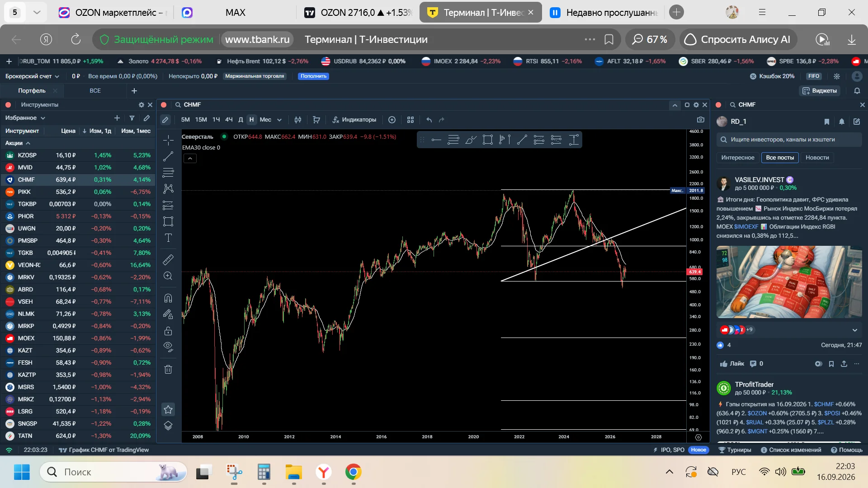
Task: Edit watchlist with the pencil icon
Action: 146,118
